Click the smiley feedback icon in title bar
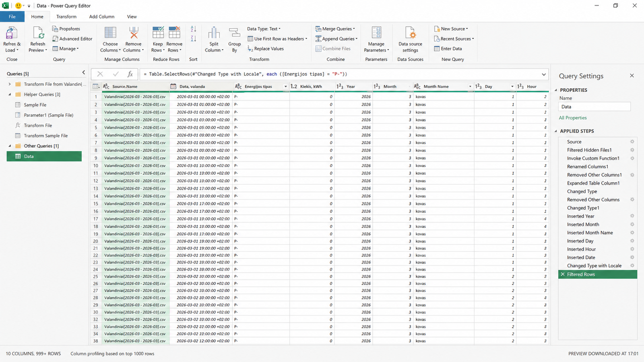Viewport: 644px width, 362px height. pos(18,6)
